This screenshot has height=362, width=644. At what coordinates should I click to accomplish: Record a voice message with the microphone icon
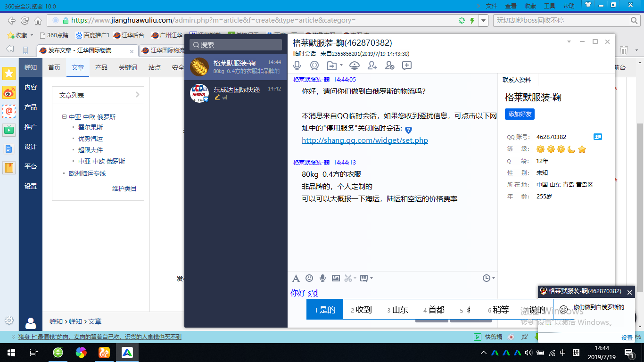322,278
